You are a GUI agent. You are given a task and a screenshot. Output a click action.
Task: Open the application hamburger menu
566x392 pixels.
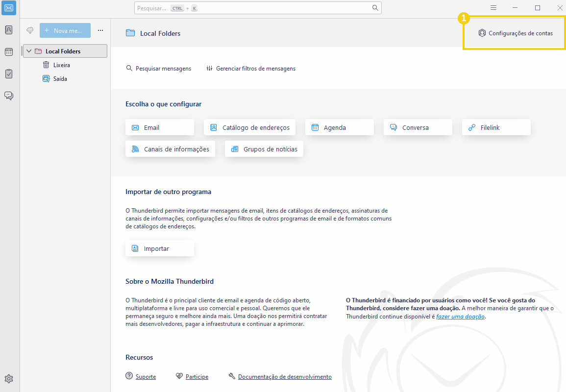[493, 8]
